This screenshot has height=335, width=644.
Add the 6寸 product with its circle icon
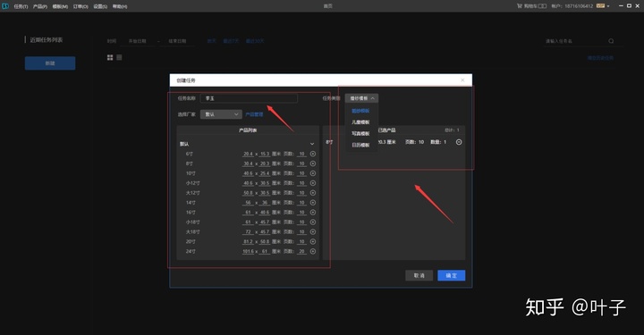point(312,154)
